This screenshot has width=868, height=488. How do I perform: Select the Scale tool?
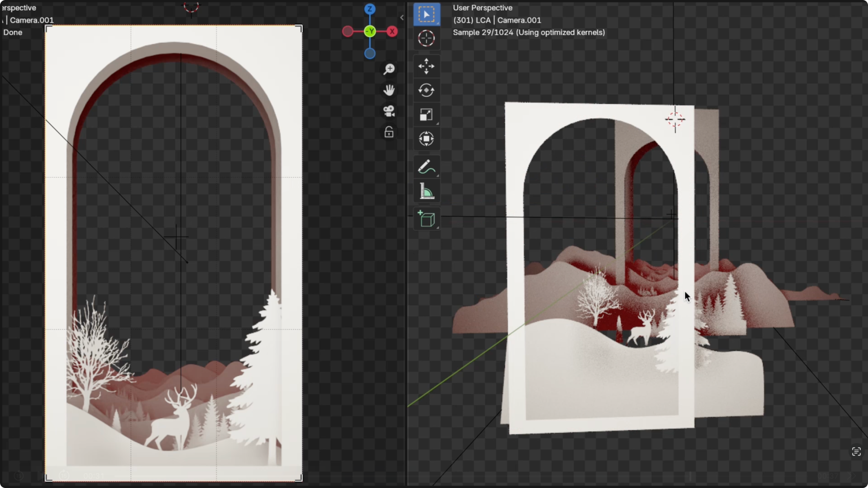426,114
